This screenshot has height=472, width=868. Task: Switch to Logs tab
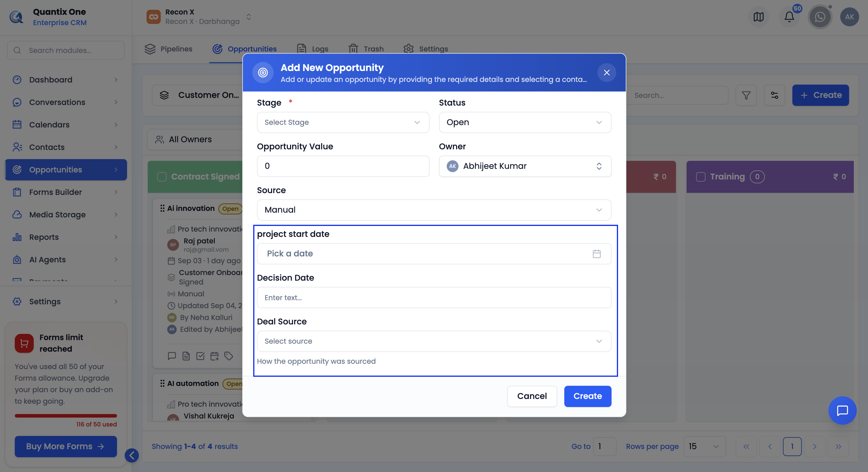(x=313, y=49)
